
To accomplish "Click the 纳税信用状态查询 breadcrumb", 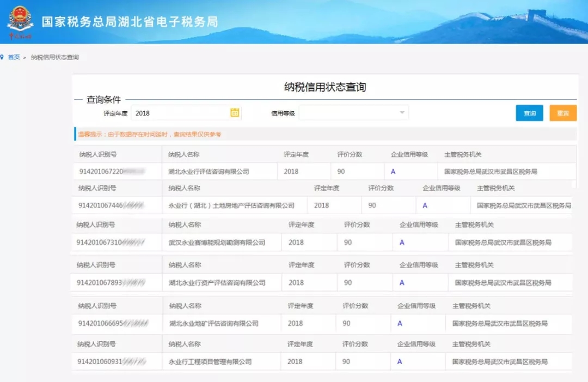I will point(54,57).
